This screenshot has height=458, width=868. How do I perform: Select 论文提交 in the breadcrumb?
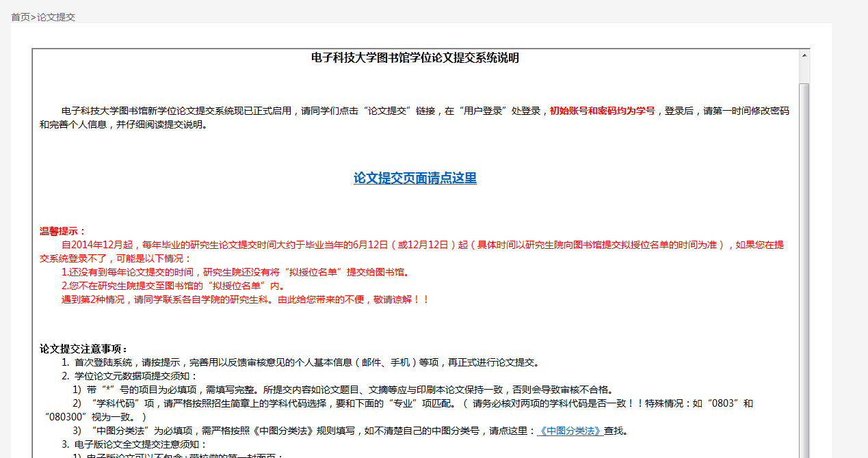[56, 17]
